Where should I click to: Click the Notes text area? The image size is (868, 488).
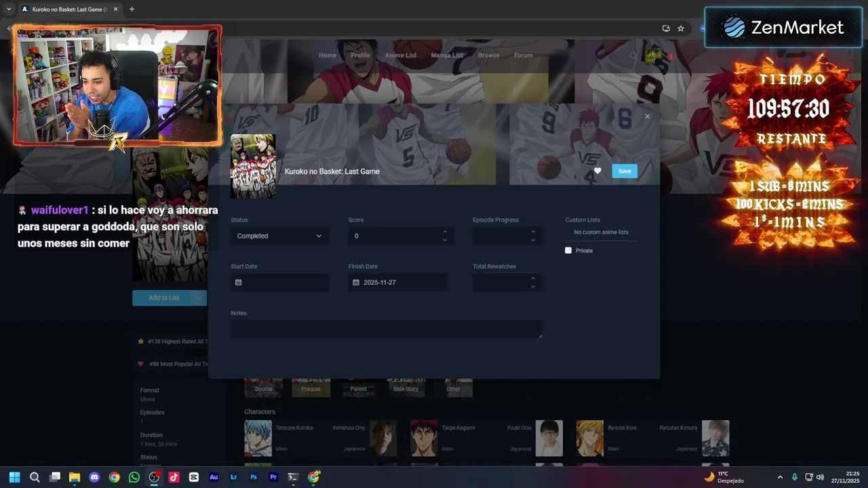(387, 329)
